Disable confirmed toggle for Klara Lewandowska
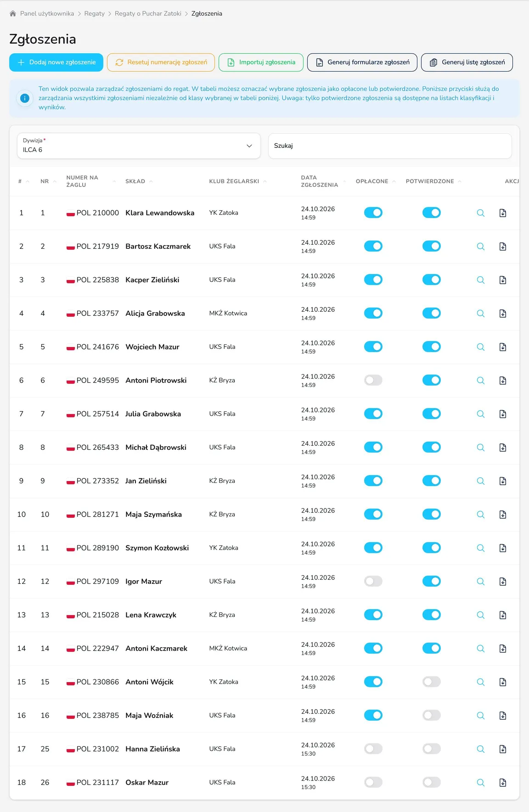This screenshot has height=812, width=529. click(x=432, y=213)
